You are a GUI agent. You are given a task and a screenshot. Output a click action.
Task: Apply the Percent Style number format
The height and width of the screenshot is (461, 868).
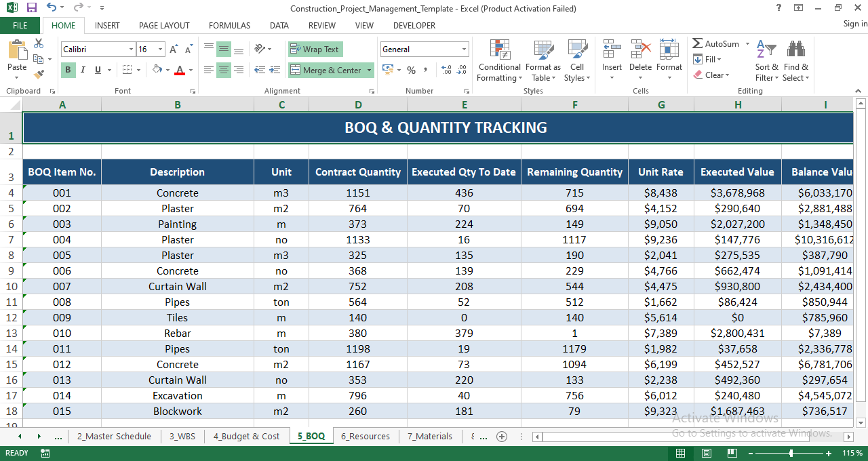point(411,70)
